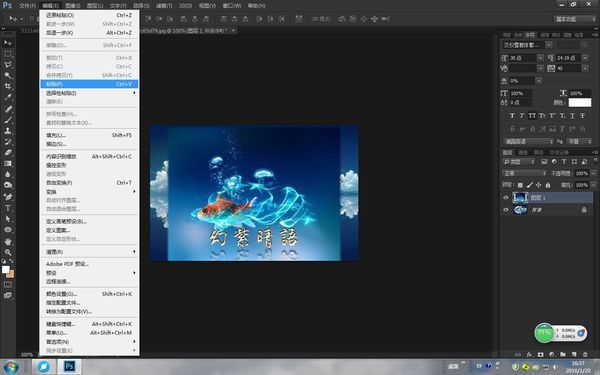
Task: Select the Magic Wand tool
Action: pos(8,75)
